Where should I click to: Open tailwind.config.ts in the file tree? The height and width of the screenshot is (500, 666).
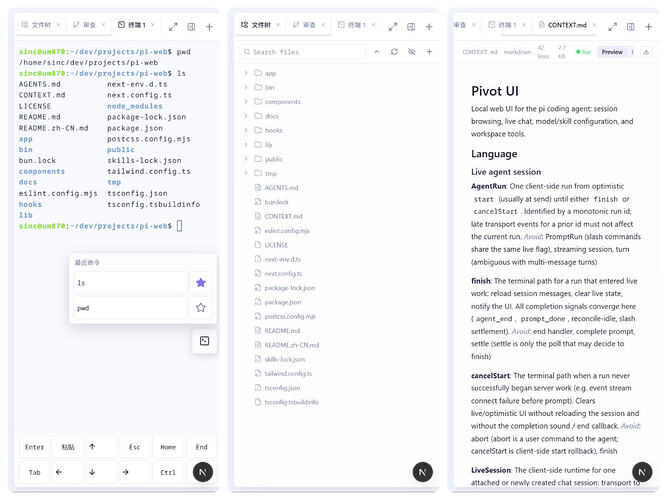pyautogui.click(x=283, y=373)
